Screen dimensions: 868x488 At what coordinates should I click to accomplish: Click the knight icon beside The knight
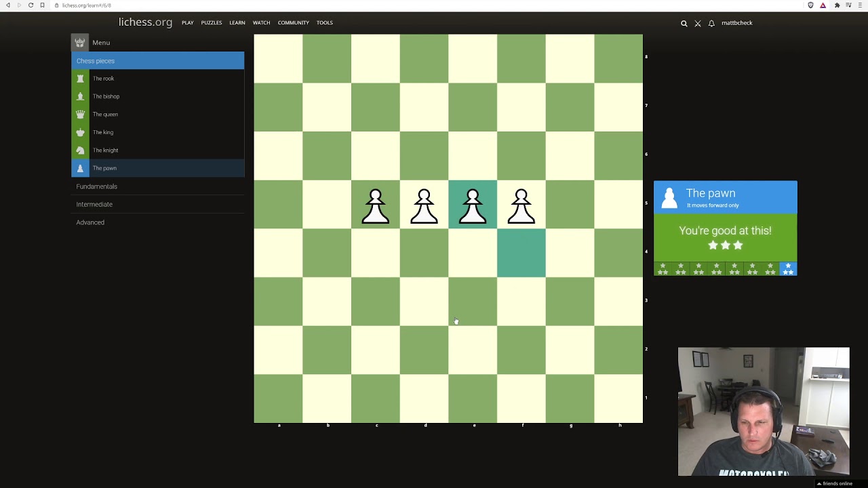tap(80, 150)
